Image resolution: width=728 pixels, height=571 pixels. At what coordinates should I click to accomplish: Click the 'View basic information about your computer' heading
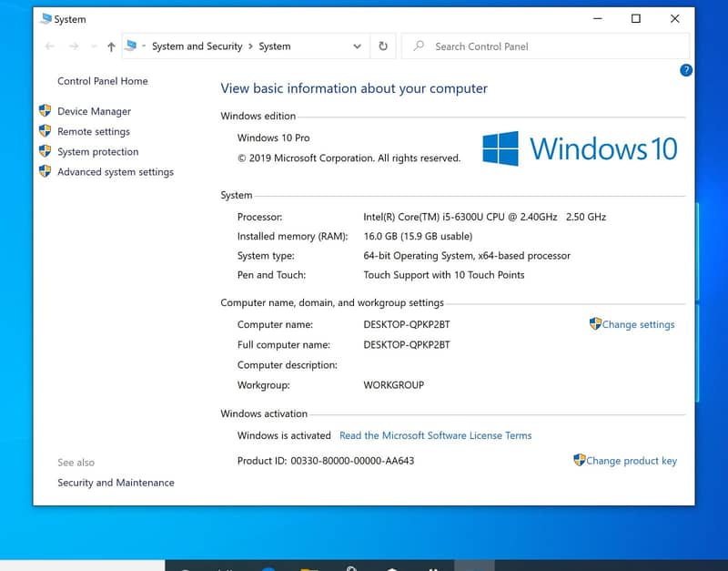pos(354,88)
